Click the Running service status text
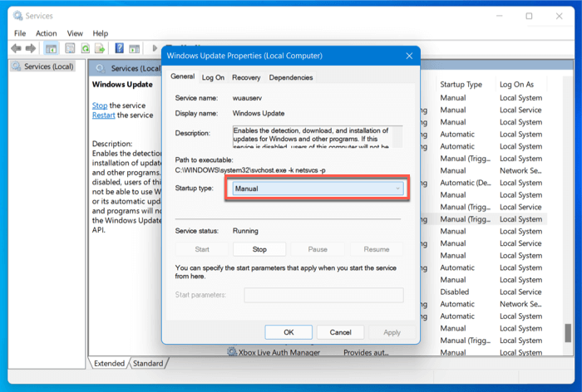The width and height of the screenshot is (582, 392). pyautogui.click(x=245, y=231)
